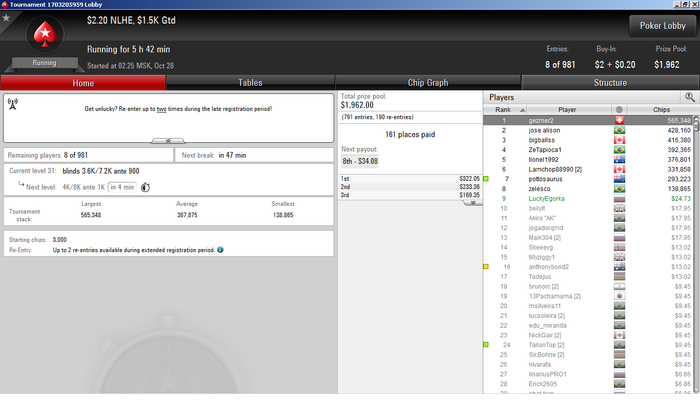
Task: Select player Erick2605
Action: (x=542, y=384)
